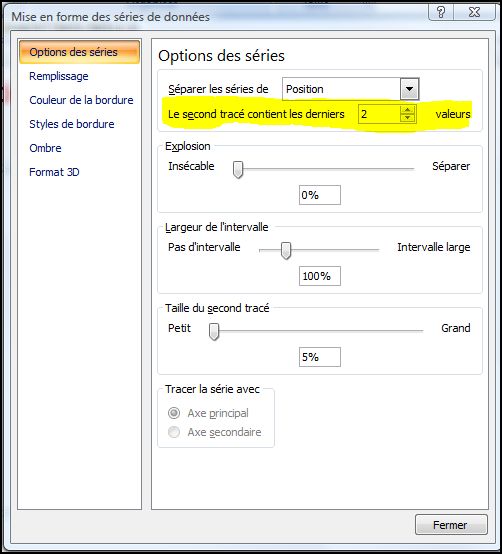Click the Position combo box field
The height and width of the screenshot is (554, 502).
350,89
